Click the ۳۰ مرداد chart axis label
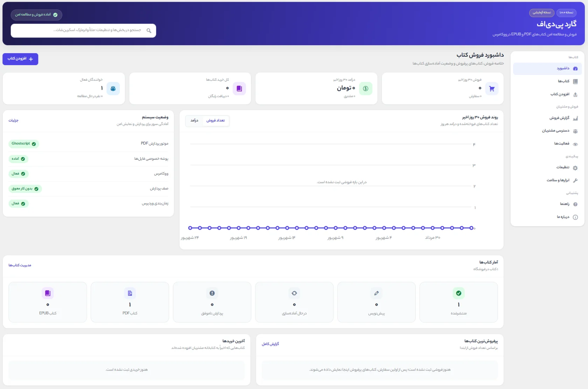588x389 pixels. [x=433, y=238]
